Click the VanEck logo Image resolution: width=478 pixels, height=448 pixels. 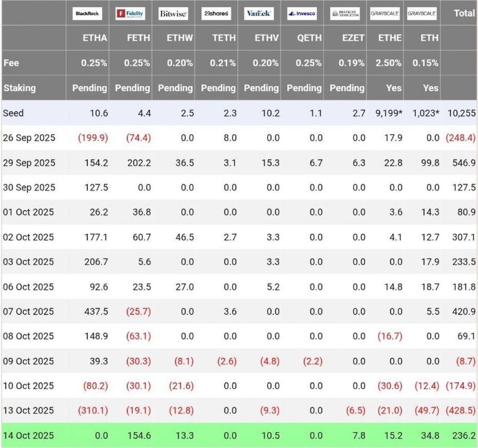pyautogui.click(x=259, y=14)
